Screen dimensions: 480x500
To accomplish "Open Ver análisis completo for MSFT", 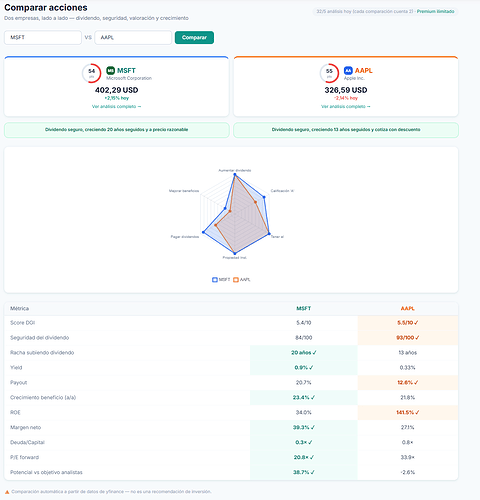I will (116, 107).
